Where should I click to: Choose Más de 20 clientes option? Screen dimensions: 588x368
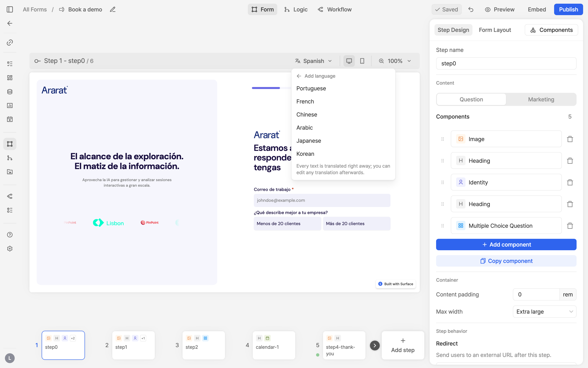point(356,223)
